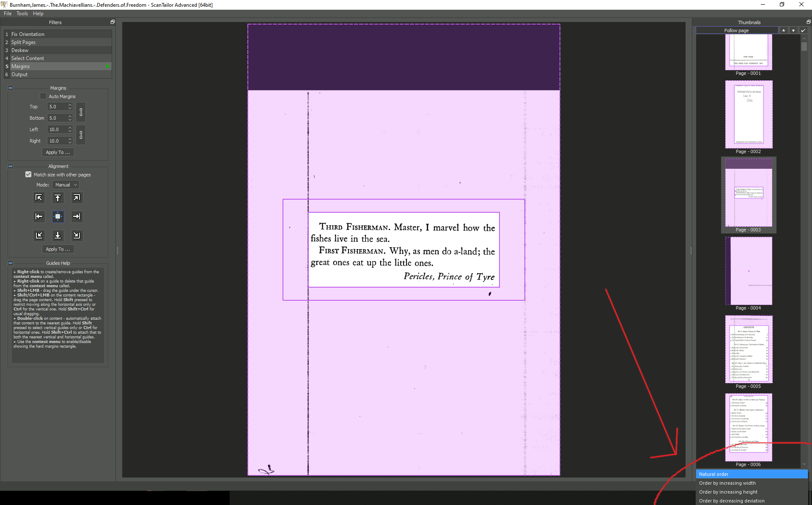This screenshot has width=812, height=505.
Task: Click the align bottom-center arrow icon
Action: [58, 235]
